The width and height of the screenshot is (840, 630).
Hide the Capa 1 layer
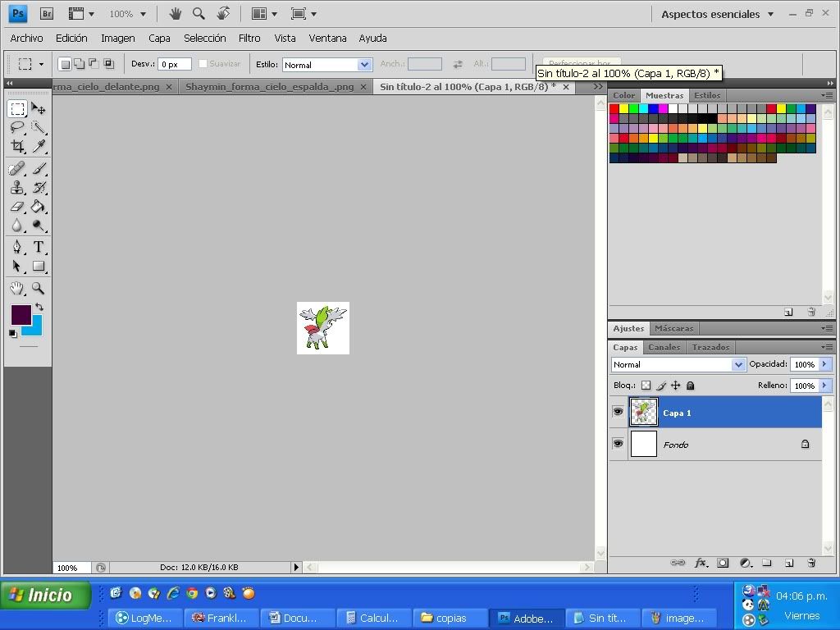(x=618, y=412)
